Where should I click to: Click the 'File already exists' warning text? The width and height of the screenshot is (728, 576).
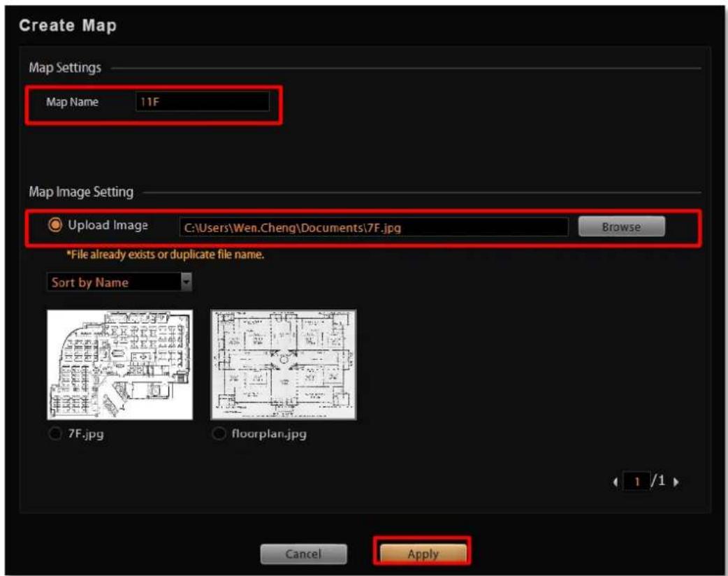click(x=166, y=254)
